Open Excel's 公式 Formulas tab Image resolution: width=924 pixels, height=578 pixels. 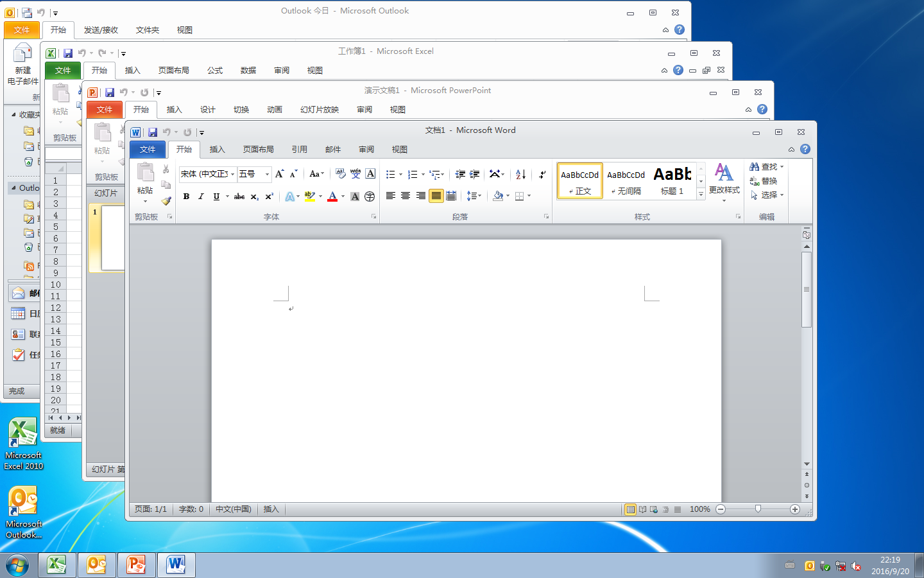pos(215,71)
